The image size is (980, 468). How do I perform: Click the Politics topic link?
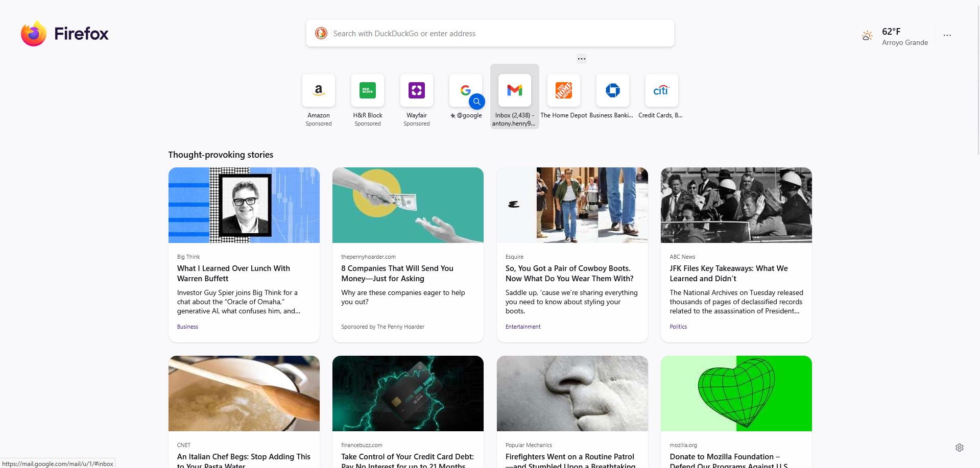(x=678, y=327)
